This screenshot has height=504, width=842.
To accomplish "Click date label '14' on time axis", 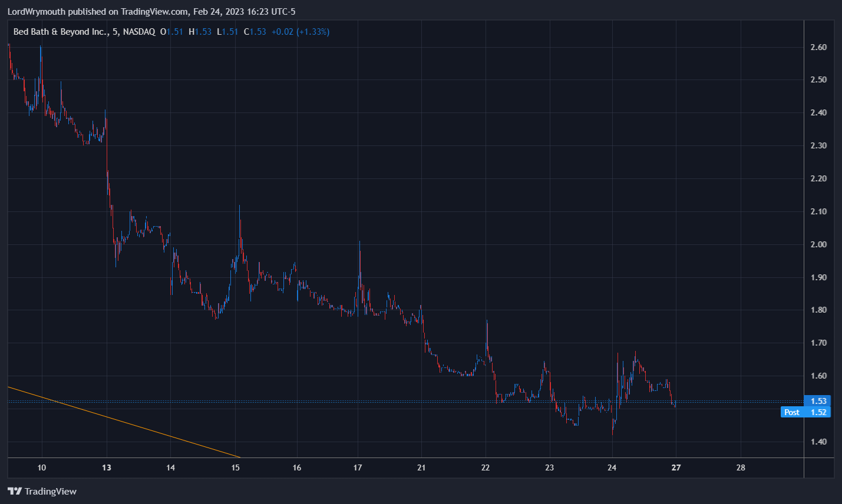I will [170, 467].
